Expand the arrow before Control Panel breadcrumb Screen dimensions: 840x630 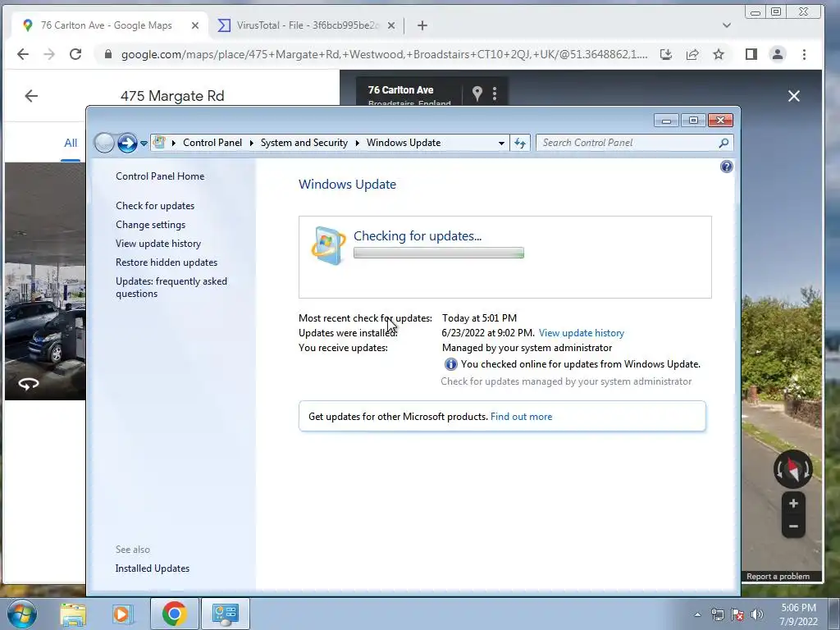point(174,143)
